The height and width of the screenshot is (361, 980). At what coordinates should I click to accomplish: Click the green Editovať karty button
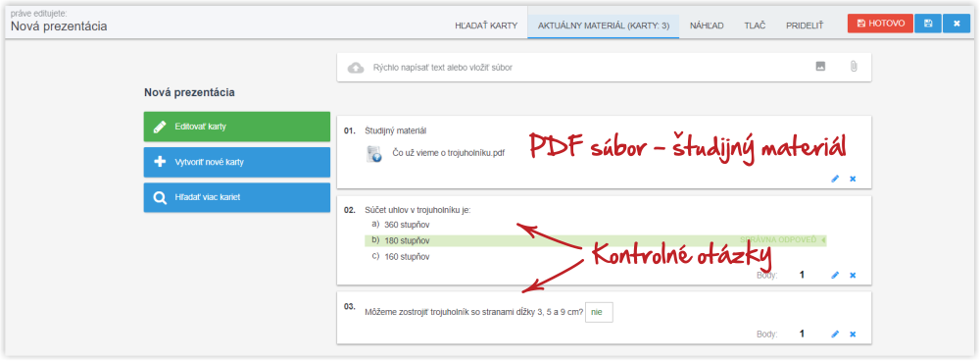(x=237, y=127)
